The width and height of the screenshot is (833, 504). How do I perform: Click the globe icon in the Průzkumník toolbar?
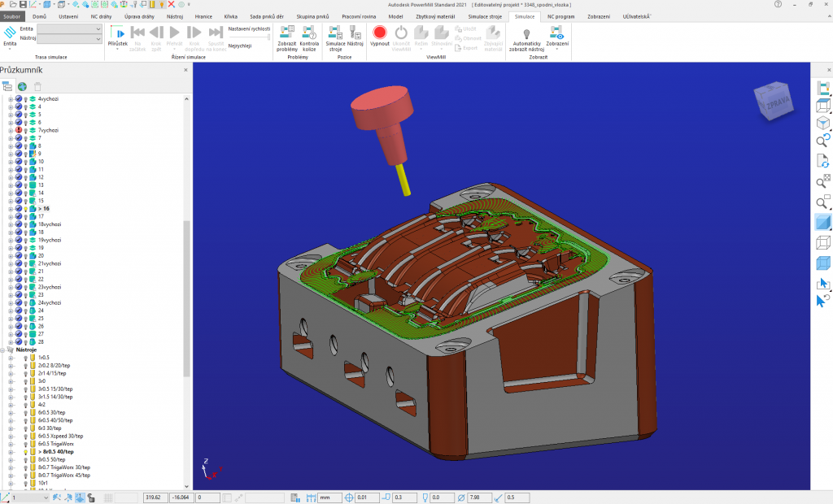point(22,86)
